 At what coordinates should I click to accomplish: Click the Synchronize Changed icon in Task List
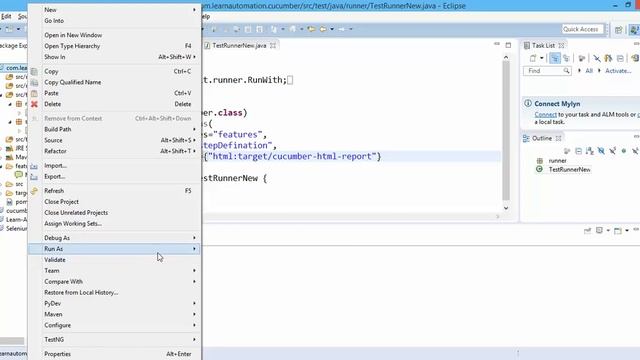635,58
